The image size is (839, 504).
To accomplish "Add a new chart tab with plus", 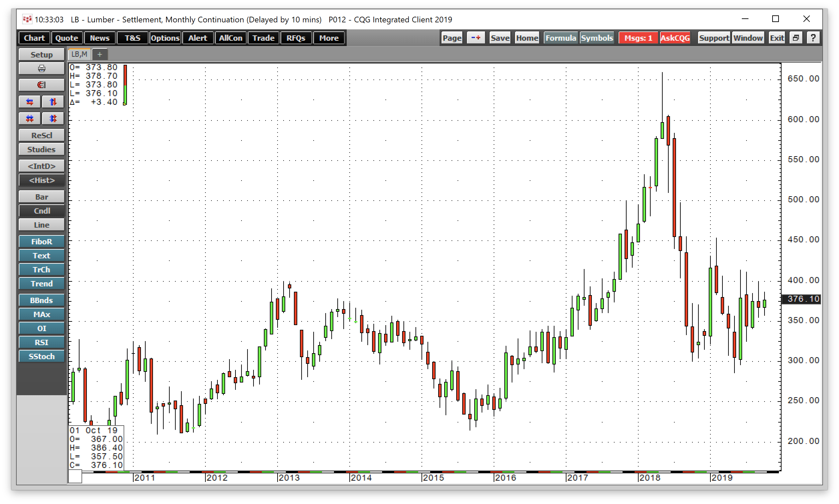I will [100, 54].
